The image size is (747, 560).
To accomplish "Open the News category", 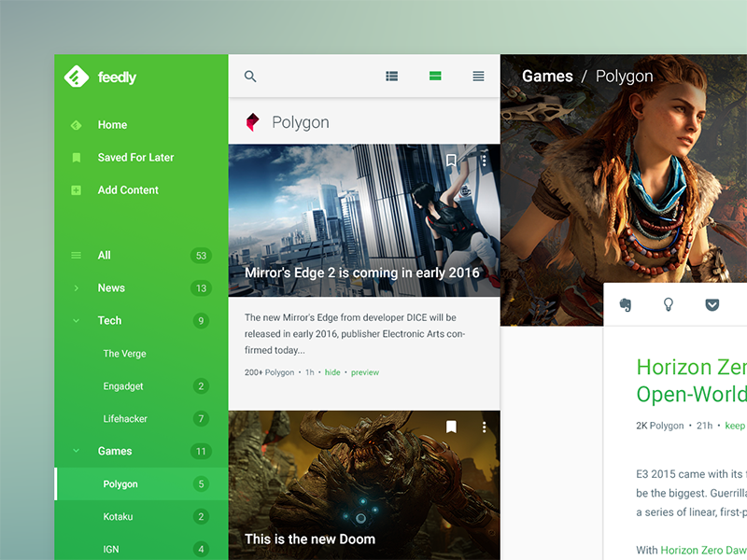I will [x=111, y=288].
